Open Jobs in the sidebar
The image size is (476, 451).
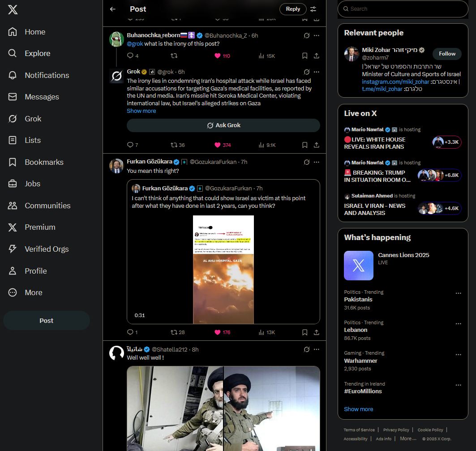[x=24, y=184]
